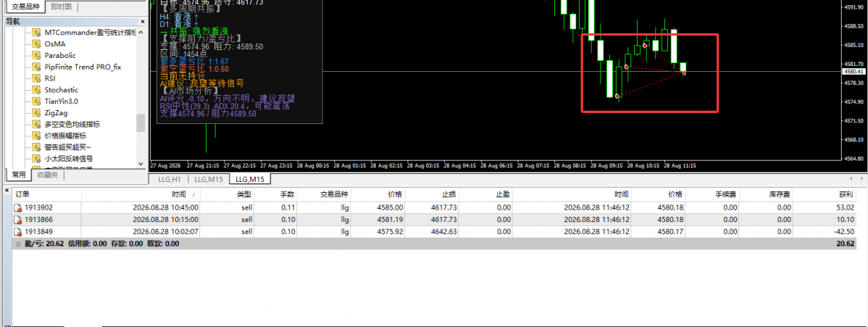Click the 止盈 column header

[486, 194]
